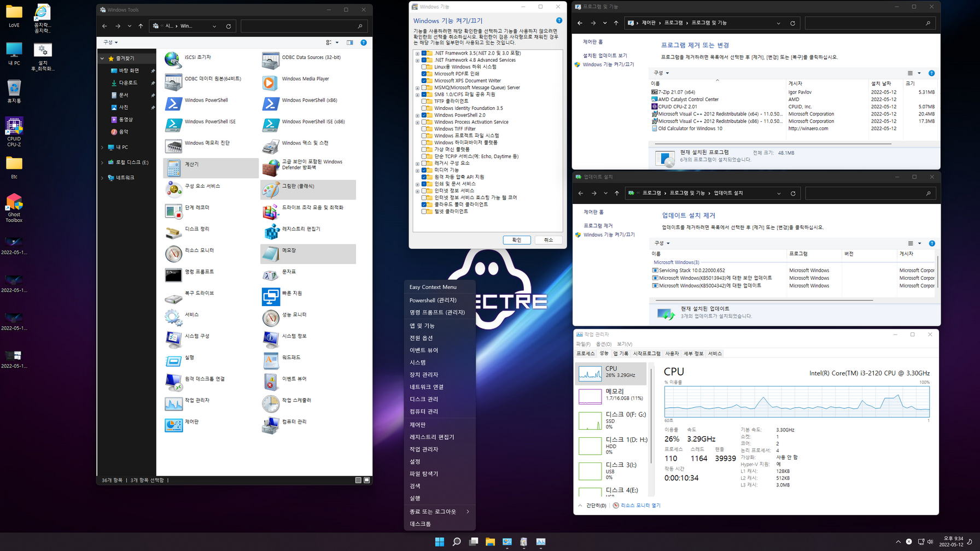This screenshot has height=551, width=980.
Task: Open 제어판 icon in Windows Tools
Action: [173, 425]
